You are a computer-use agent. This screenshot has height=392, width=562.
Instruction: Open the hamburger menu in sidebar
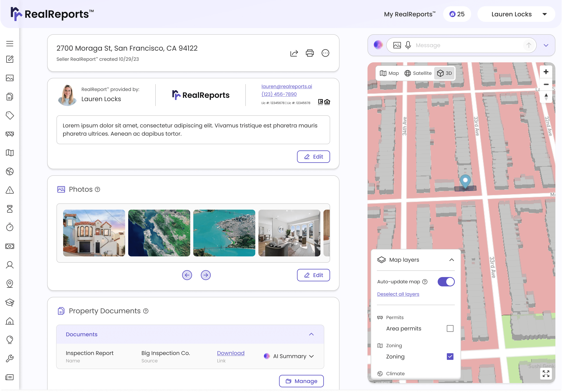(x=10, y=44)
